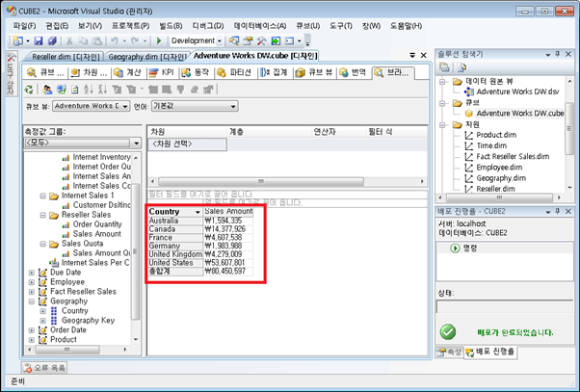The height and width of the screenshot is (392, 580).
Task: Expand the Country hierarchy node
Action: [x=43, y=311]
